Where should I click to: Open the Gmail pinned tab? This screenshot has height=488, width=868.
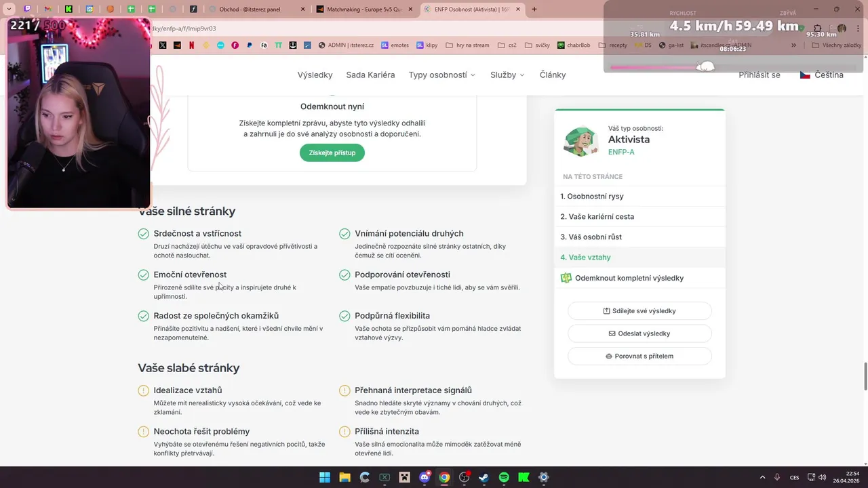pos(48,9)
